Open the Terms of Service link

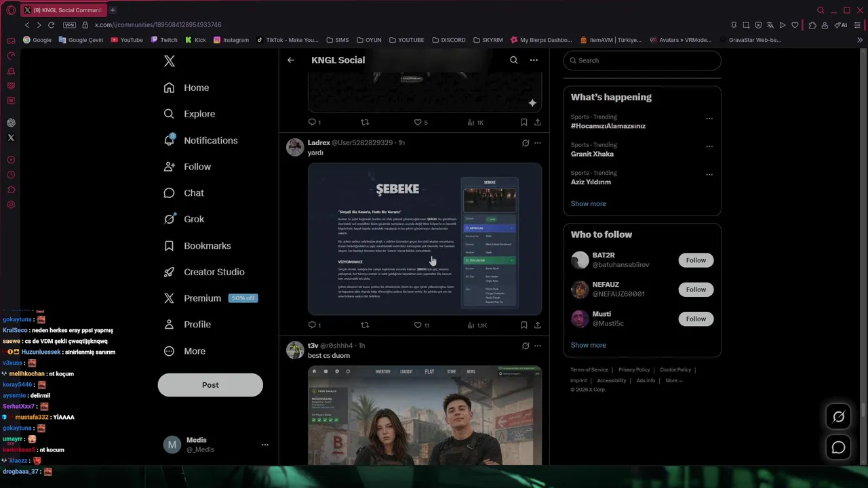click(589, 369)
